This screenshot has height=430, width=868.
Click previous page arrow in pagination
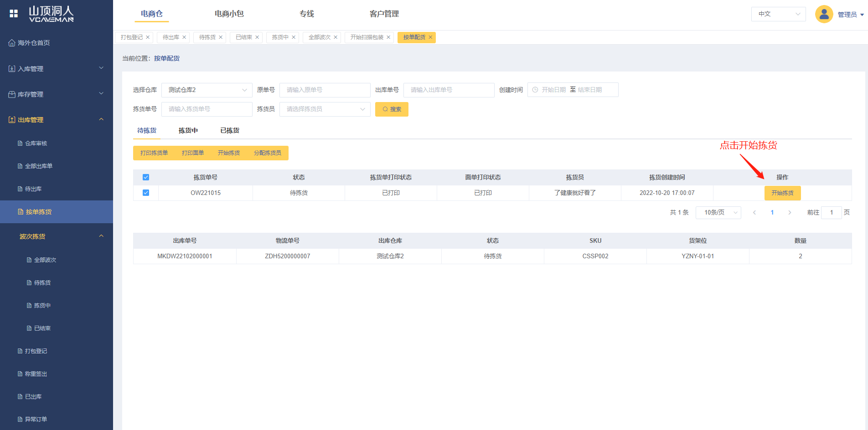(754, 213)
